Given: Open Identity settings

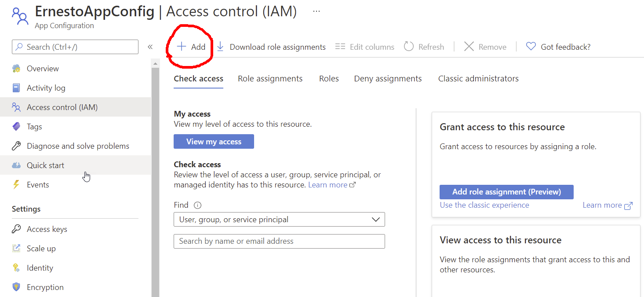Looking at the screenshot, I should point(76,268).
